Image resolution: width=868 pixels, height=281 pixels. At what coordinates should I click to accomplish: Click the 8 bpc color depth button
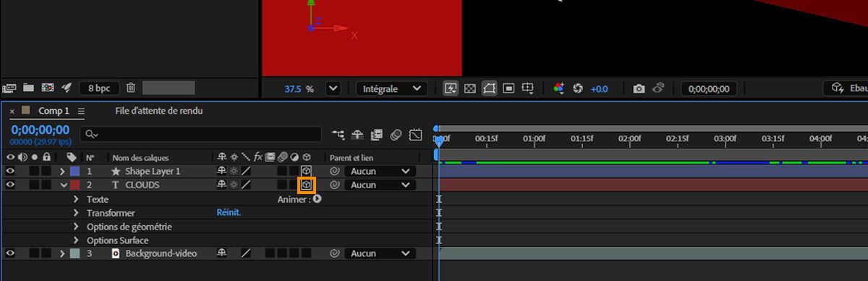99,88
